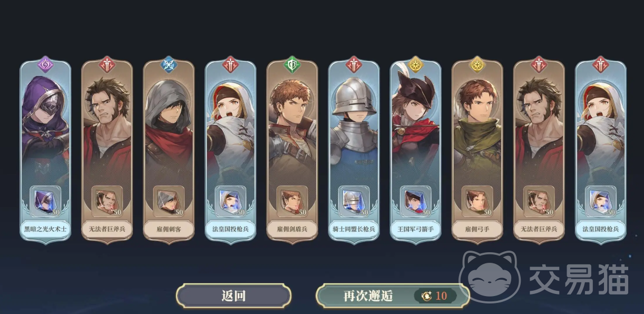The height and width of the screenshot is (314, 644).
Task: Select the shard icon of 雇佣刺客
Action: [169, 201]
